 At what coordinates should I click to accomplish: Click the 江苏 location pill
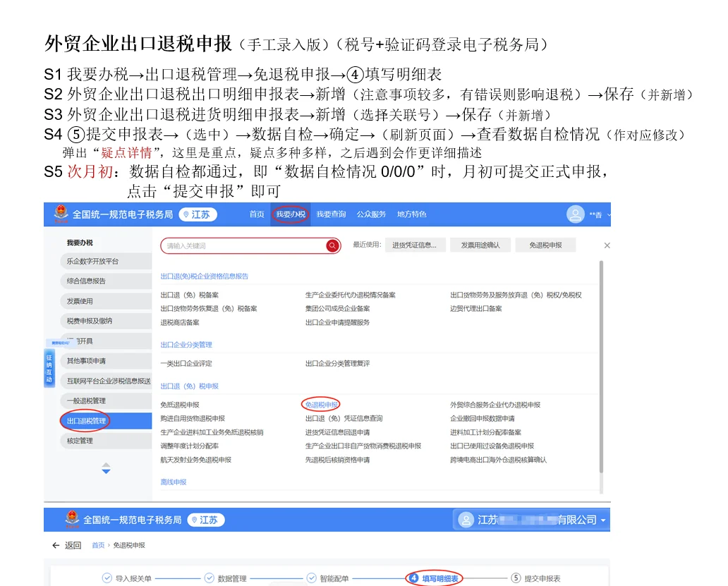198,214
